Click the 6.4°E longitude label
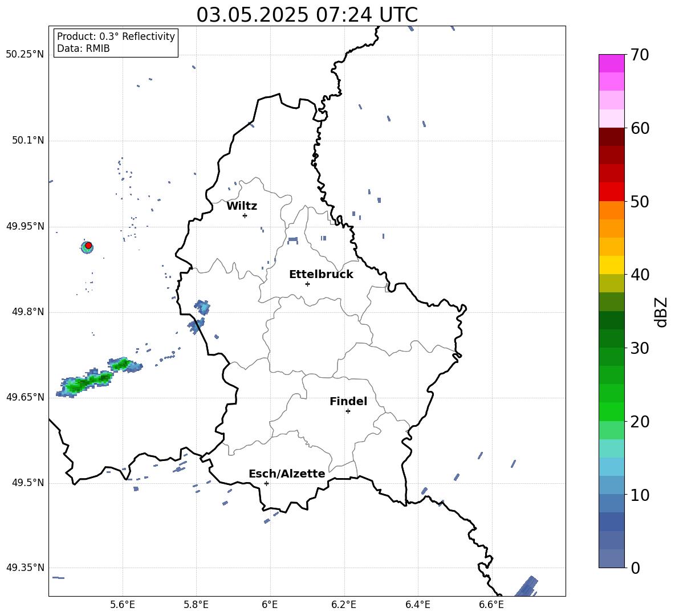Screen dimensions: 675x616 pos(418,605)
